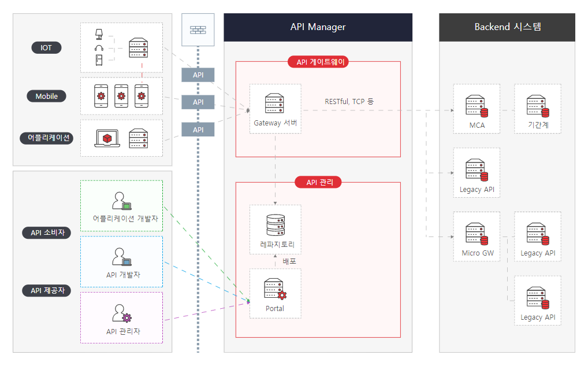Click the API 관리자 caption
Viewport: 588px width, 366px height.
pyautogui.click(x=123, y=331)
